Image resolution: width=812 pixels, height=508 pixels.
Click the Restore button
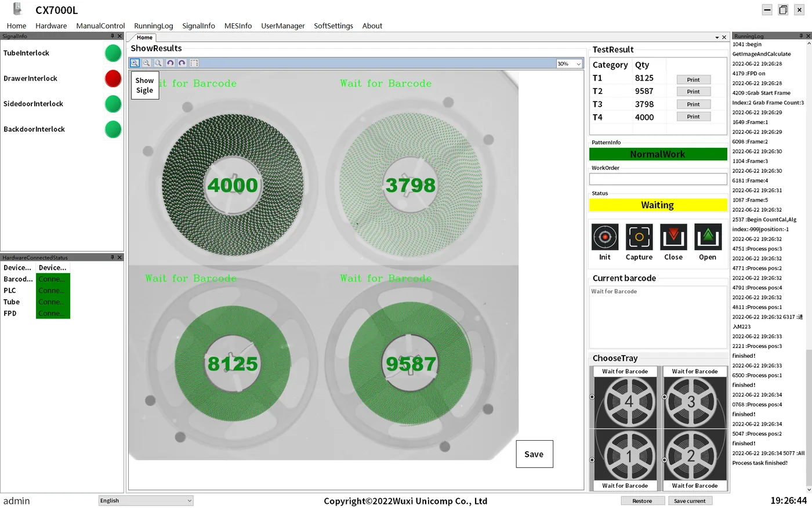tap(642, 500)
